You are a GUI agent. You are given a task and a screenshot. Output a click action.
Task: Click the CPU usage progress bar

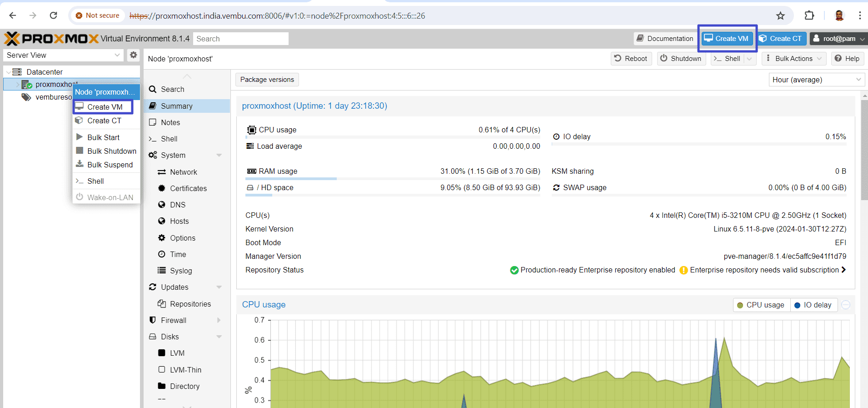pyautogui.click(x=393, y=137)
